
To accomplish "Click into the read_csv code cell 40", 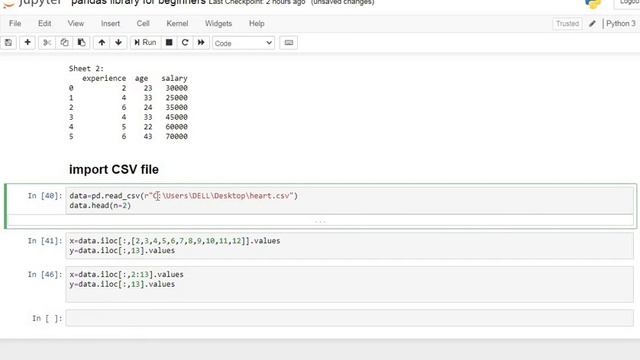I will [349, 200].
